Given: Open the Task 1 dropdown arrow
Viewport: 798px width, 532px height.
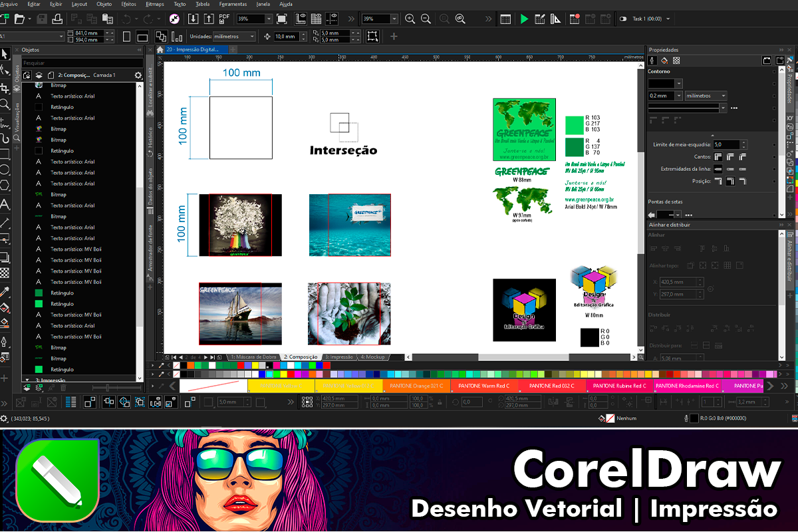Looking at the screenshot, I should (668, 19).
